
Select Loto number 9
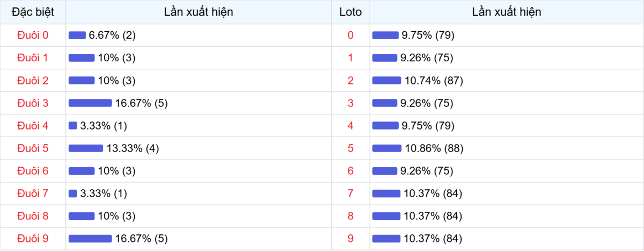(x=350, y=239)
